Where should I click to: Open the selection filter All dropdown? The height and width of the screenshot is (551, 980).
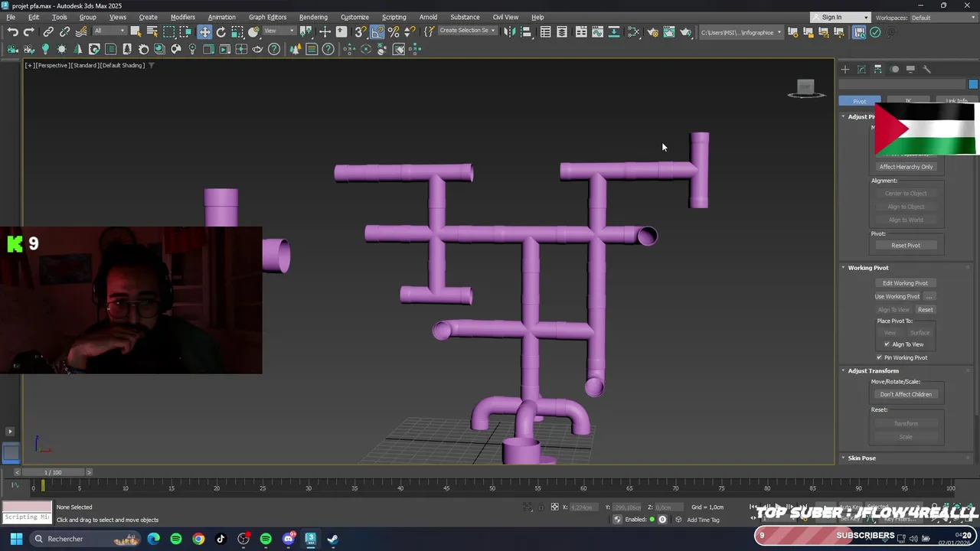[x=109, y=31]
